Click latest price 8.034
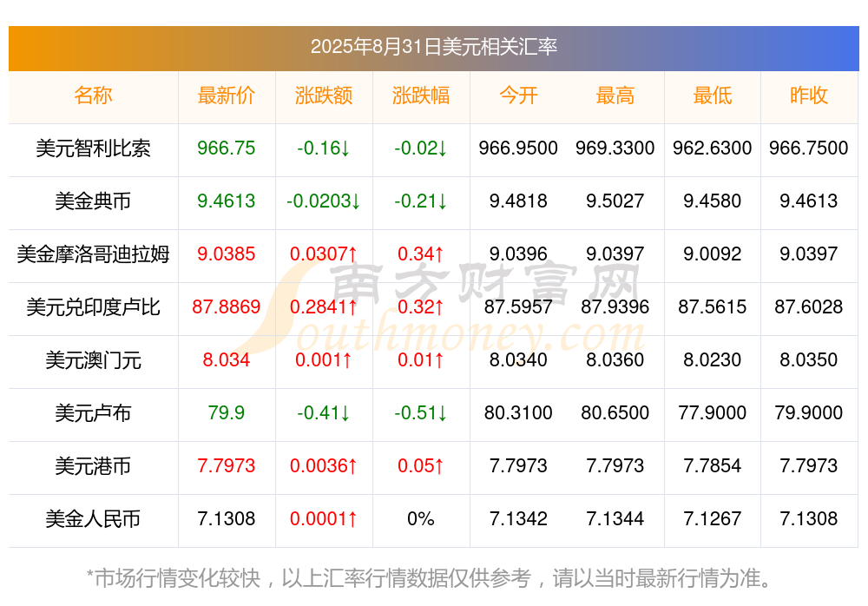868x606 pixels. (227, 360)
